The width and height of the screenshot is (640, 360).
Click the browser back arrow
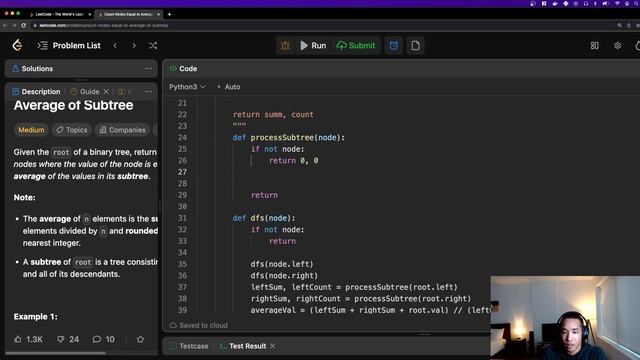click(x=5, y=25)
